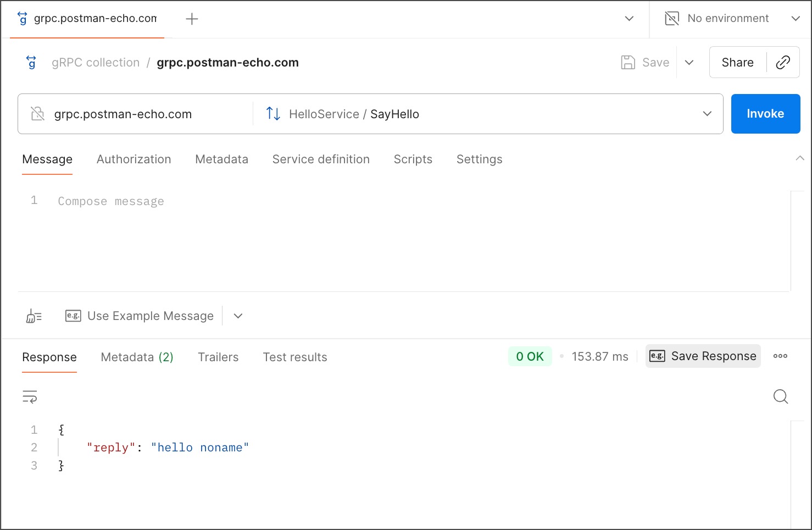Select the Authorization tab
The image size is (812, 530).
tap(134, 159)
